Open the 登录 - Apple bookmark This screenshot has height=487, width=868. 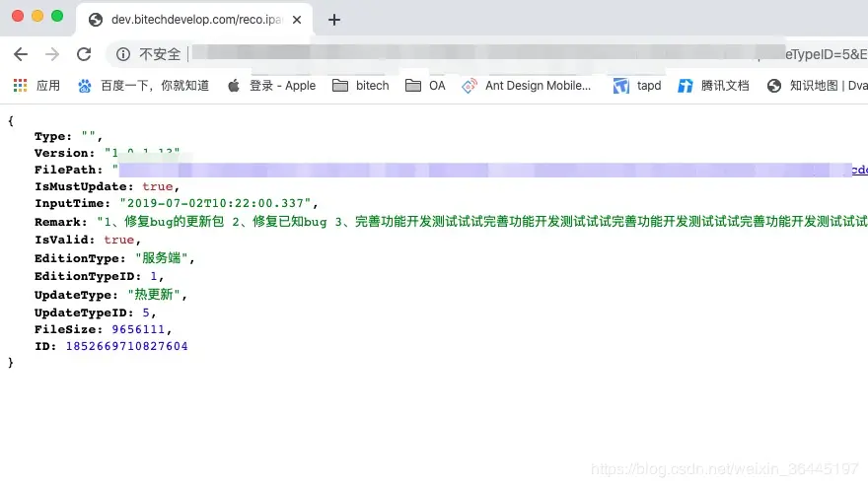click(x=271, y=85)
